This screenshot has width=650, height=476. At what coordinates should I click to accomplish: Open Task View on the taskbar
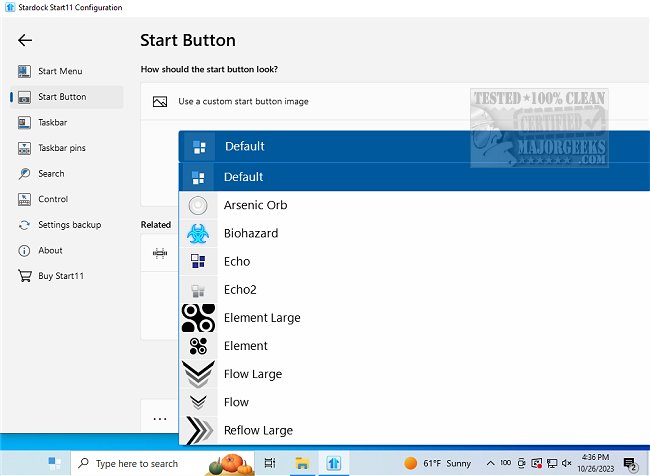pos(270,463)
